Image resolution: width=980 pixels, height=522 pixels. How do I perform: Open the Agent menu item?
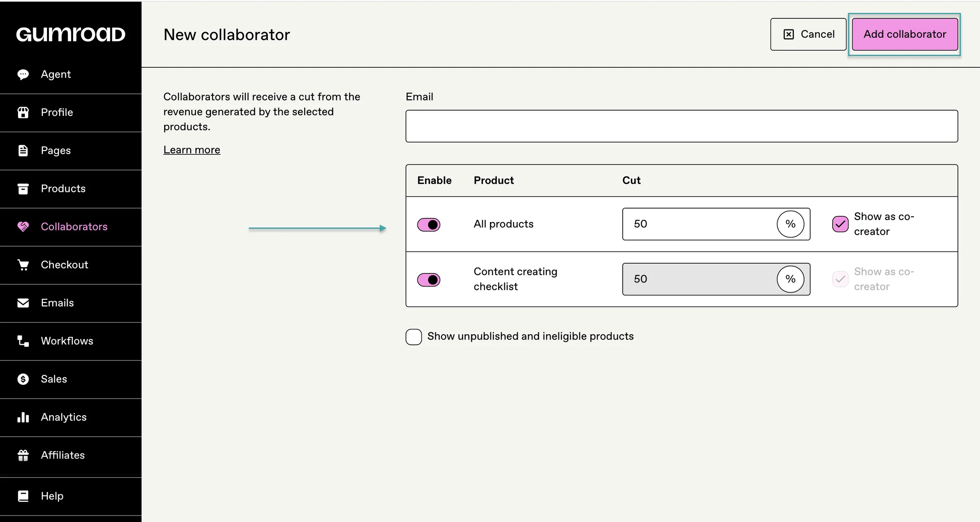71,74
